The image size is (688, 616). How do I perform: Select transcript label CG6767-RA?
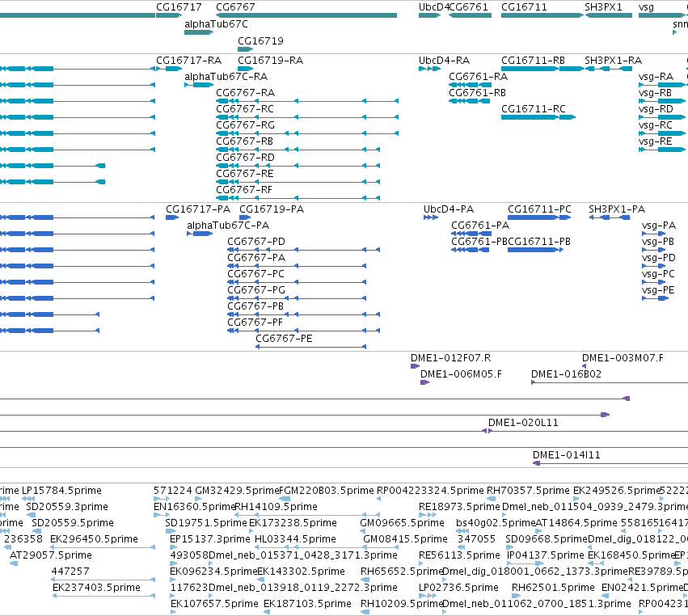click(245, 93)
